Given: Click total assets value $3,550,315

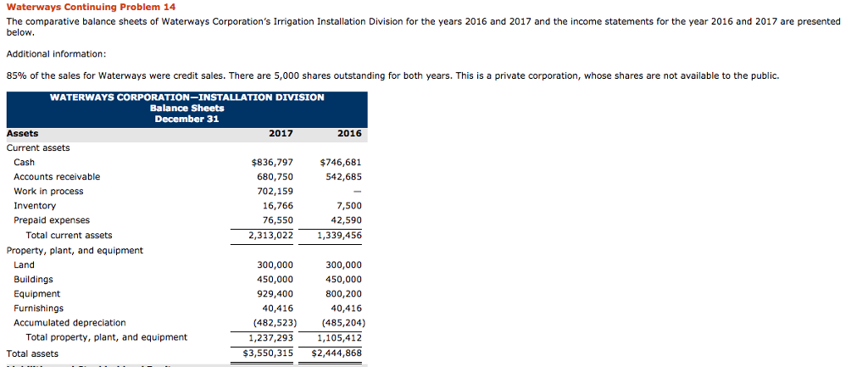Looking at the screenshot, I should [x=269, y=352].
